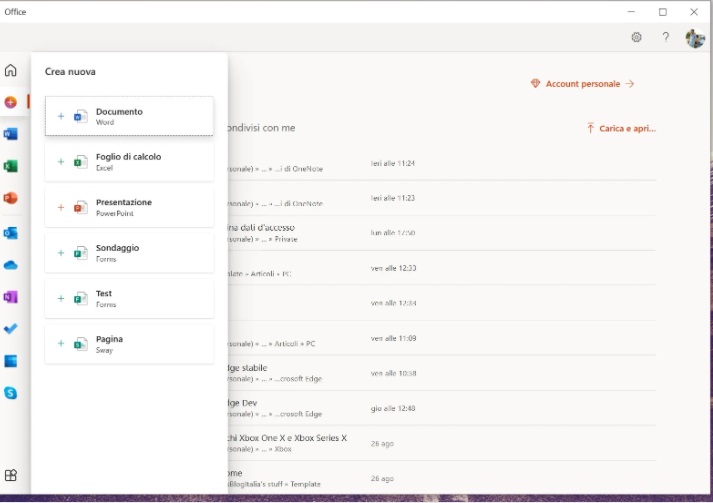Image resolution: width=713 pixels, height=503 pixels.
Task: Open the 'dge Dev' document row
Action: tap(441, 408)
